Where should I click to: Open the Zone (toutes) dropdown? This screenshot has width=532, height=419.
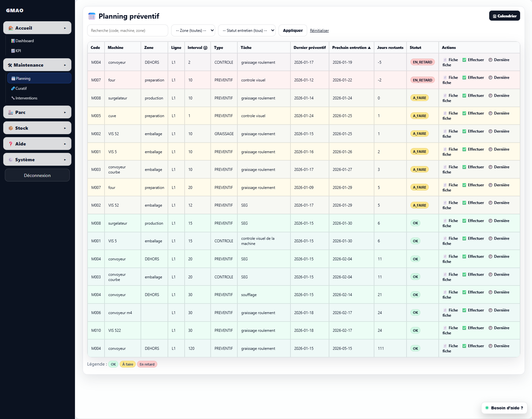click(193, 31)
